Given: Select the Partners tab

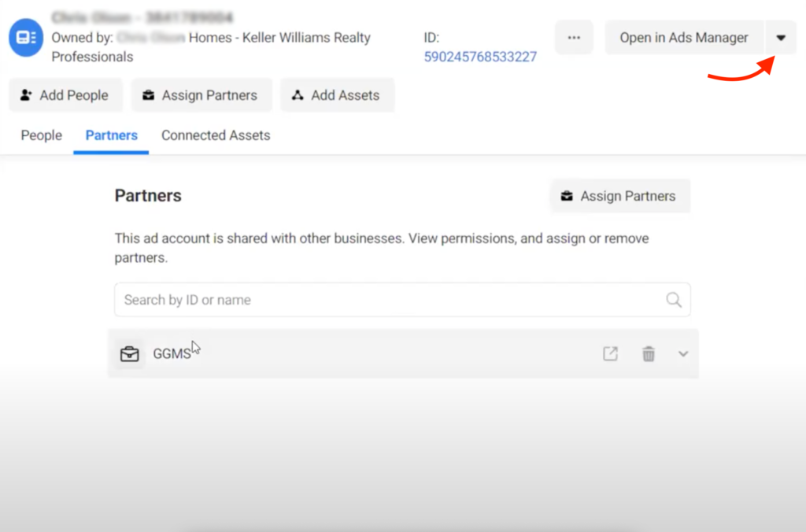Looking at the screenshot, I should tap(112, 135).
